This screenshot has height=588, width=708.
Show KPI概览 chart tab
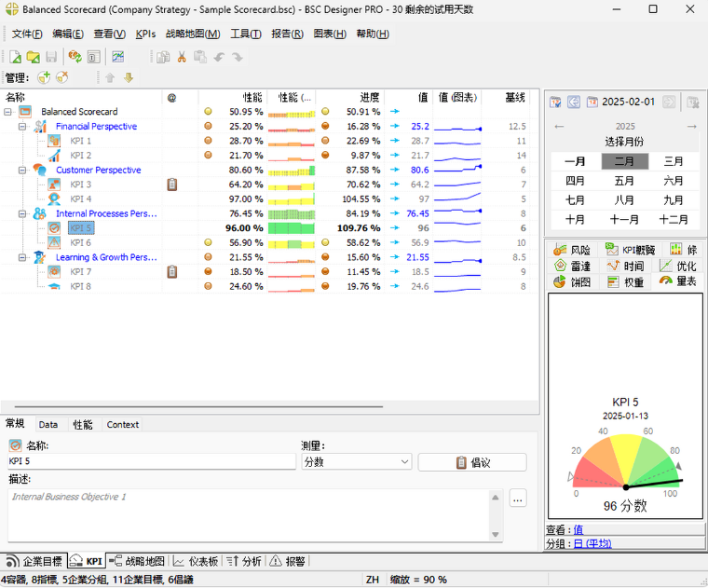pos(630,250)
